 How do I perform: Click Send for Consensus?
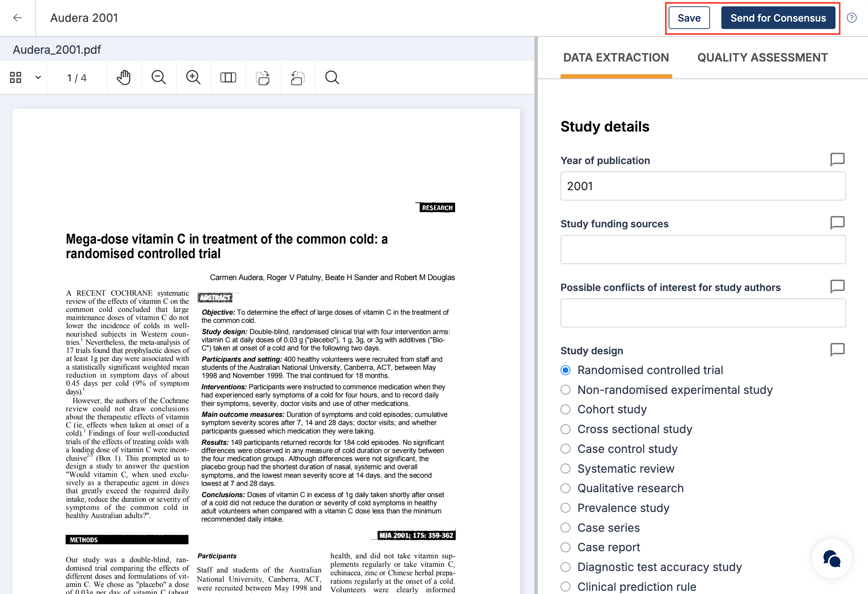pyautogui.click(x=778, y=18)
